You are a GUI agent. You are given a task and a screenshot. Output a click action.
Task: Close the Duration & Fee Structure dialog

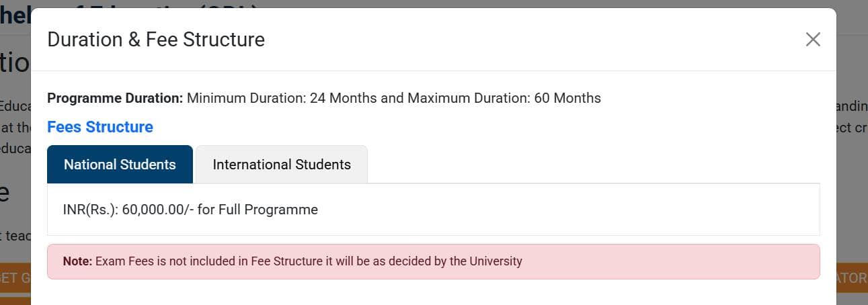[x=813, y=40]
